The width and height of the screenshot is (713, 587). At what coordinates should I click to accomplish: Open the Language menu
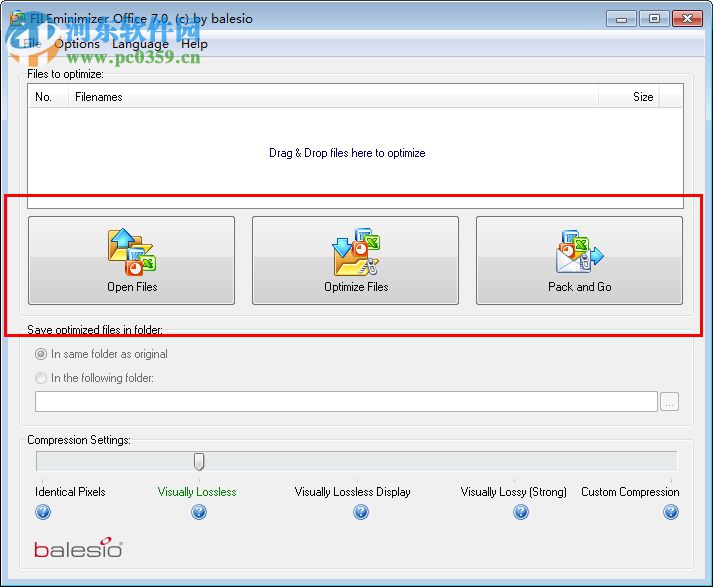[x=140, y=44]
